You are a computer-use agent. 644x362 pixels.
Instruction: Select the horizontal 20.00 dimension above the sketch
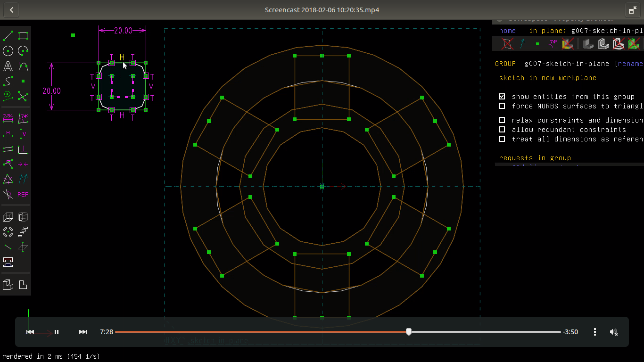pyautogui.click(x=123, y=31)
